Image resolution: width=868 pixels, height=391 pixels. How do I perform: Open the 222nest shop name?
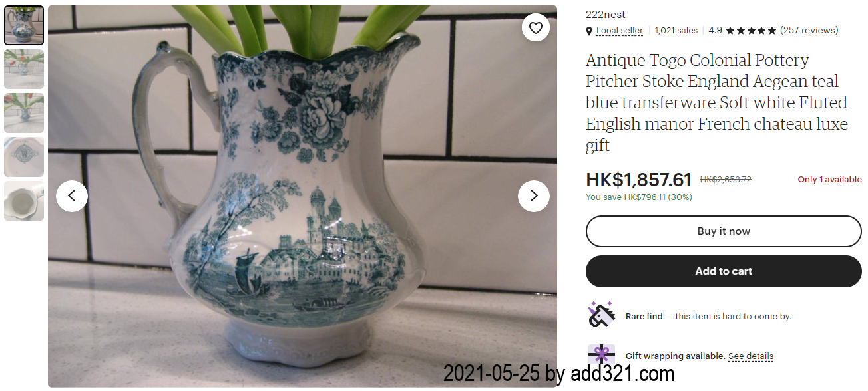tap(606, 15)
